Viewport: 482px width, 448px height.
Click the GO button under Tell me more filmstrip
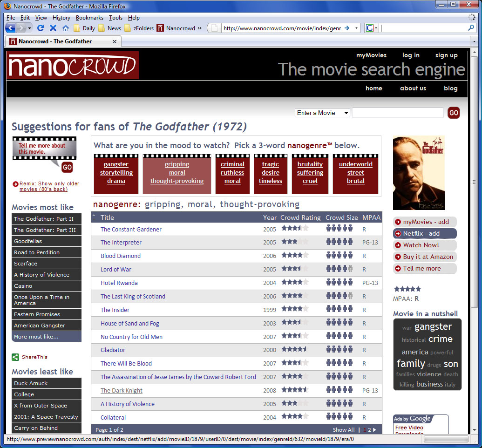pyautogui.click(x=67, y=167)
